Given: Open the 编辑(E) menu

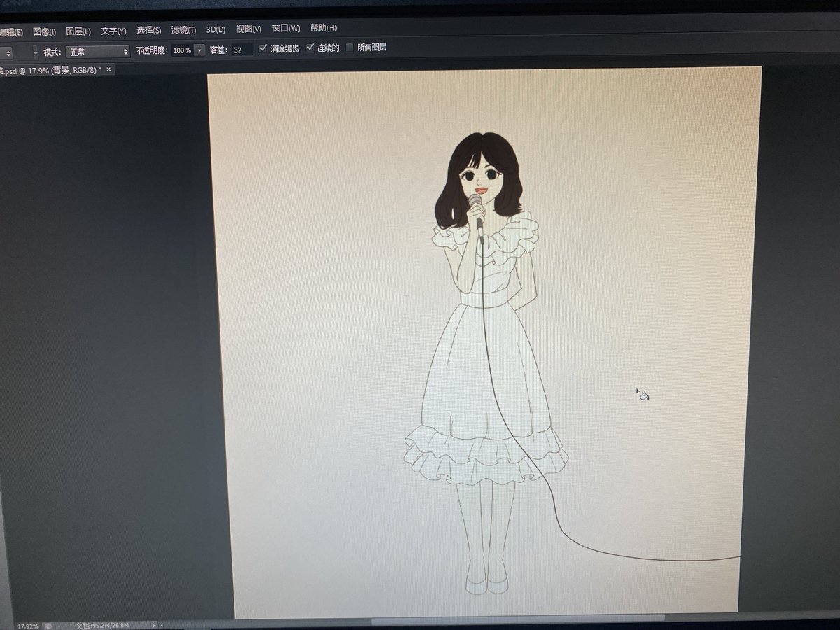Looking at the screenshot, I should [10, 31].
